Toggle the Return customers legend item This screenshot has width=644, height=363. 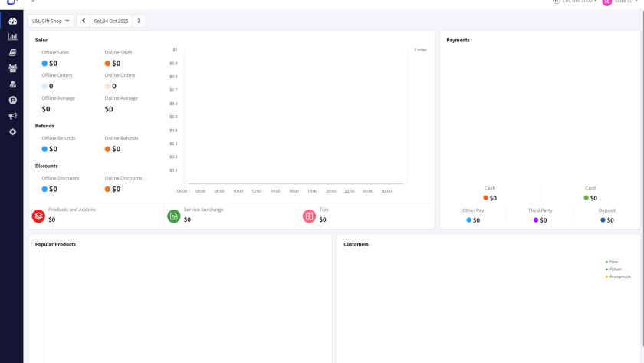[x=615, y=269]
